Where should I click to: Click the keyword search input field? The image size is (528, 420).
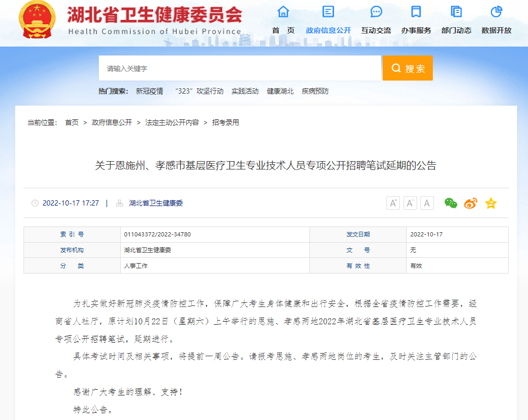pyautogui.click(x=240, y=69)
